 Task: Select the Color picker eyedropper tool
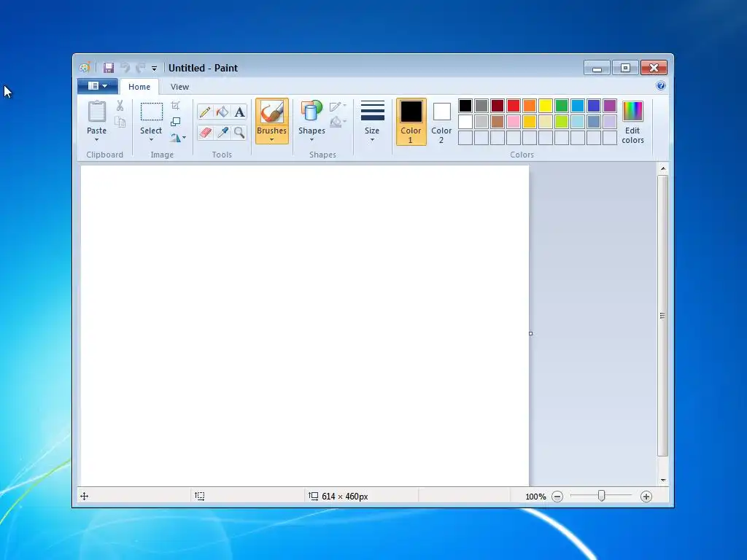click(x=222, y=132)
